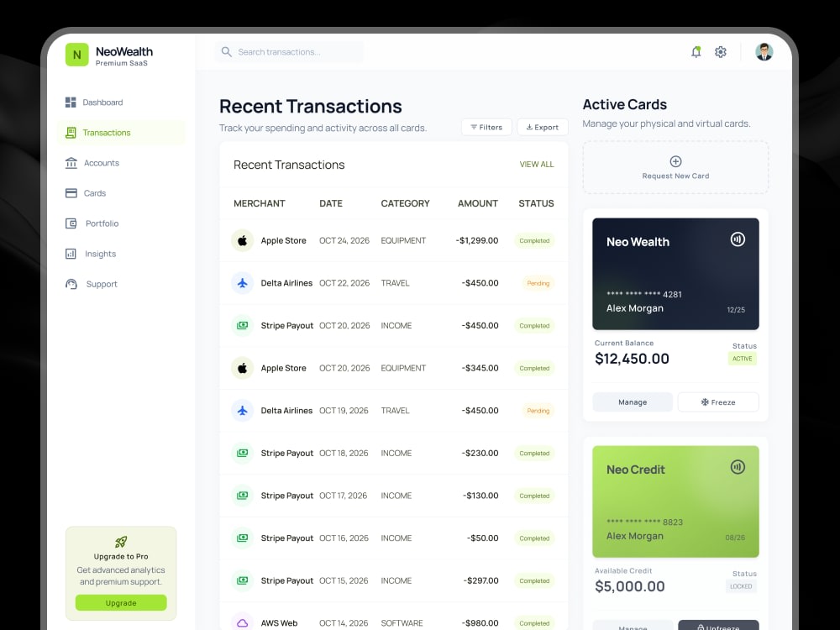Click payout icon on OCT 18 row

click(x=242, y=453)
